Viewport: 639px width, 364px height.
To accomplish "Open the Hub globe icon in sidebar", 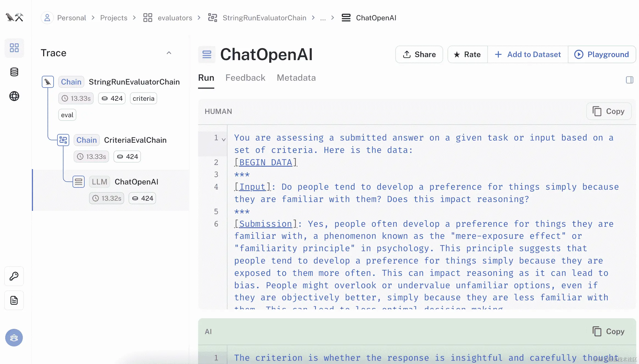I will coord(14,96).
